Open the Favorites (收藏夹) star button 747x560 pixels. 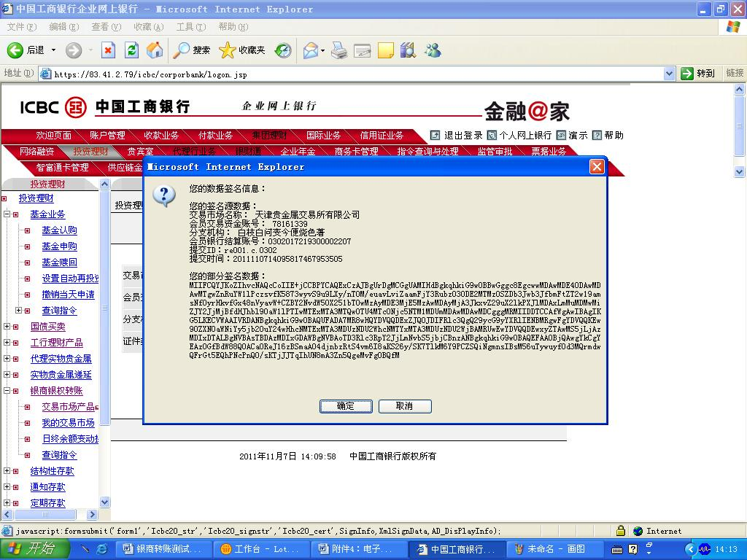242,50
